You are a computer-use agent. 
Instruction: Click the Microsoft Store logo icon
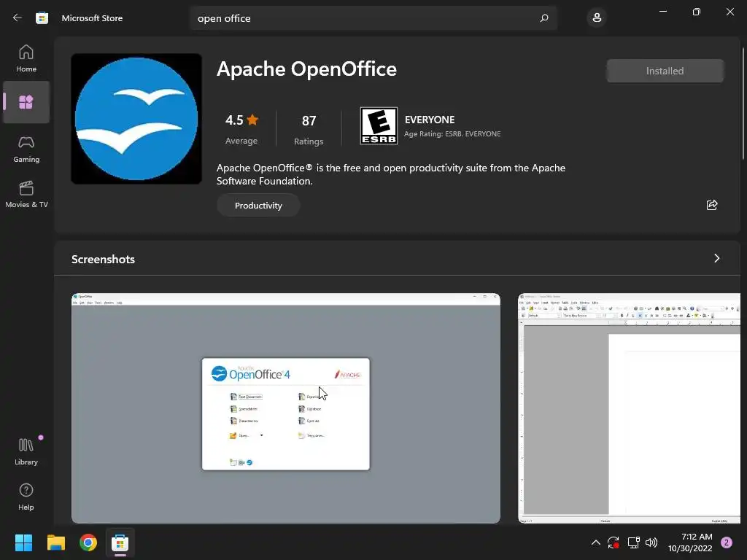tap(42, 18)
